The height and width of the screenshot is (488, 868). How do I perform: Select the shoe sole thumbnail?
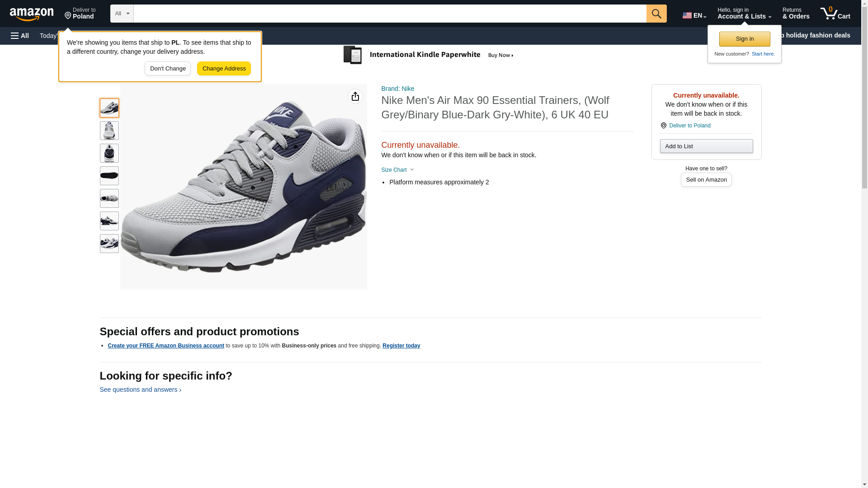tap(109, 176)
